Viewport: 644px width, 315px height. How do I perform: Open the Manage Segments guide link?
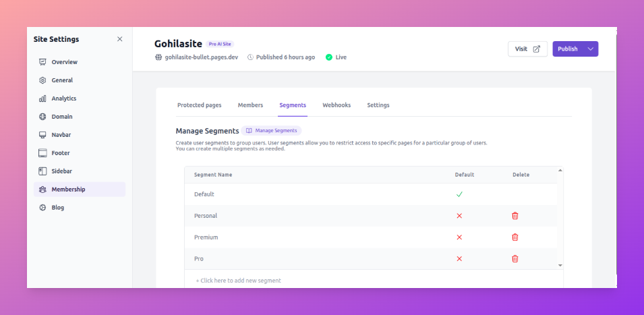(x=271, y=130)
